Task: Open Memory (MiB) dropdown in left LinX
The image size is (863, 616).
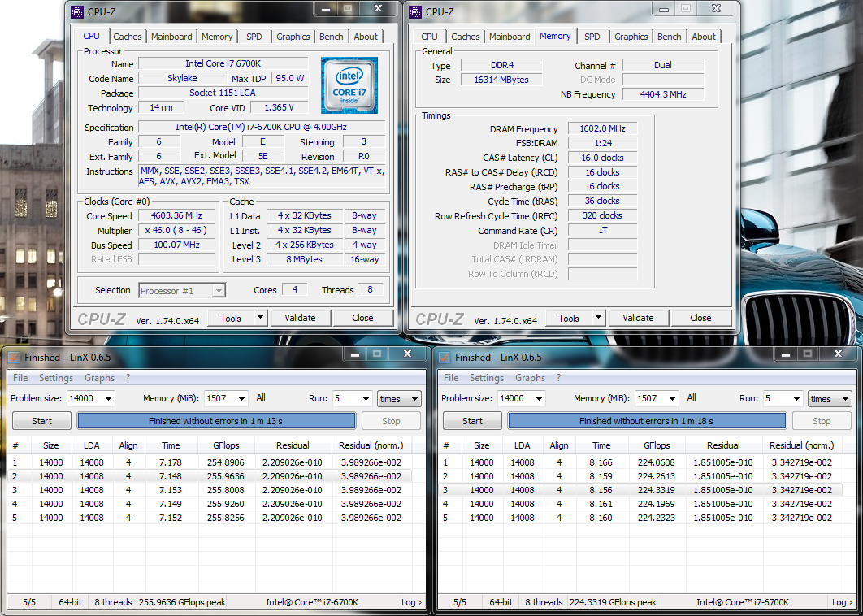Action: [241, 398]
